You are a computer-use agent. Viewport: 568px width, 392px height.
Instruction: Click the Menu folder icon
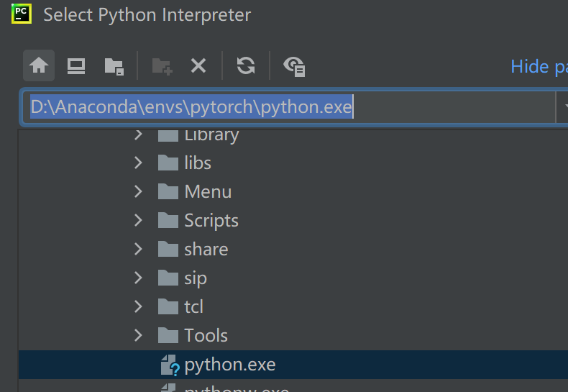pyautogui.click(x=168, y=191)
